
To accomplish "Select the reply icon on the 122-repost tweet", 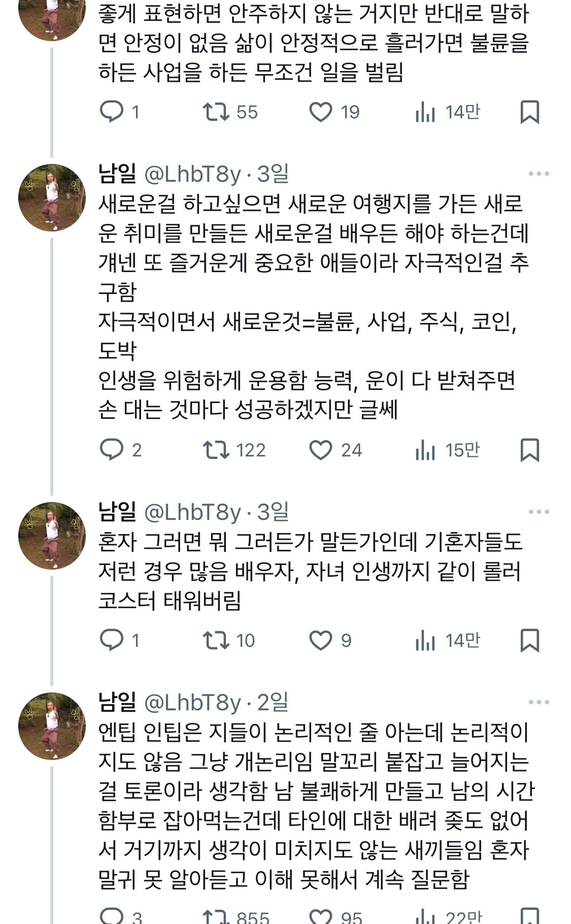I will 113,450.
